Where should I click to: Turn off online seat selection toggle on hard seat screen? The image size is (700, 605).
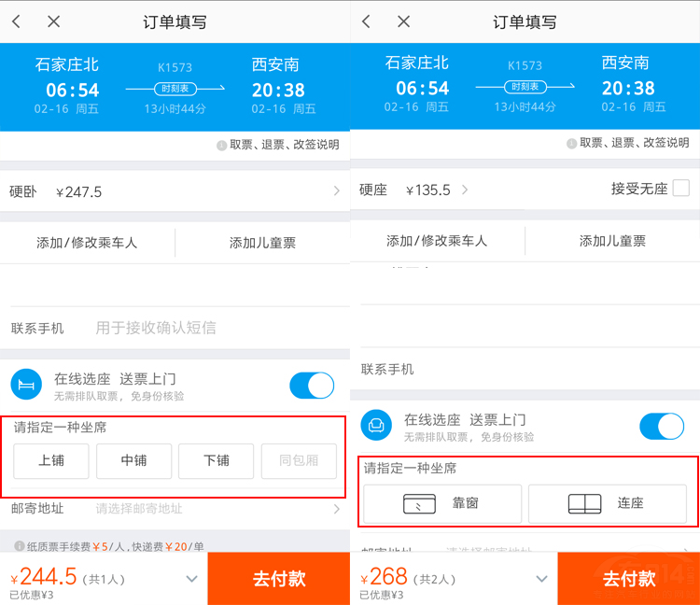point(662,427)
